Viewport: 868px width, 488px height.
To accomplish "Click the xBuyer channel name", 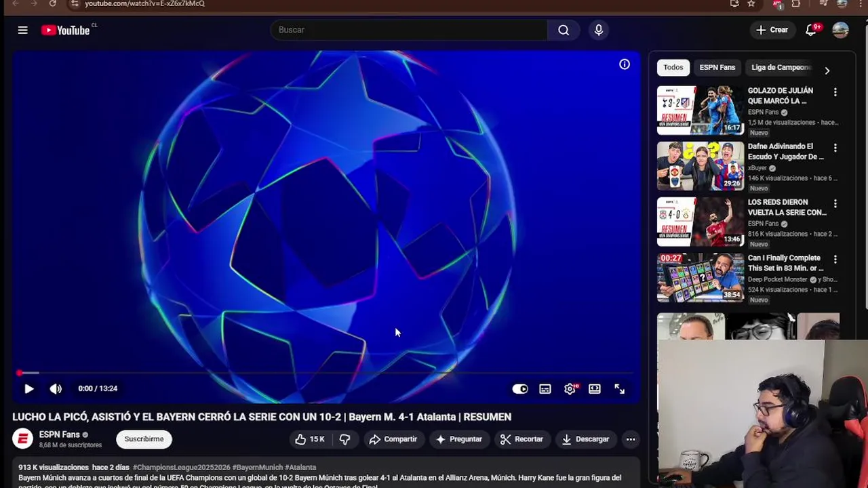I will [x=757, y=168].
